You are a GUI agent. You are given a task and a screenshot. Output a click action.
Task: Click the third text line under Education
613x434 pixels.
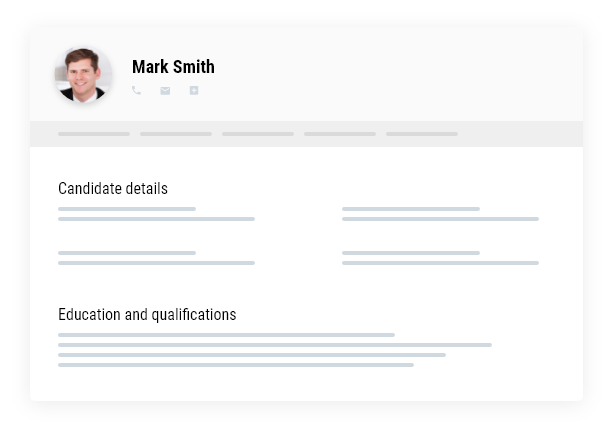pos(252,355)
